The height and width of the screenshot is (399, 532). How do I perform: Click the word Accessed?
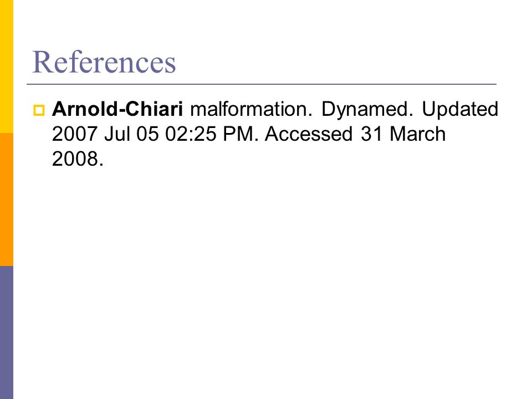coord(309,134)
